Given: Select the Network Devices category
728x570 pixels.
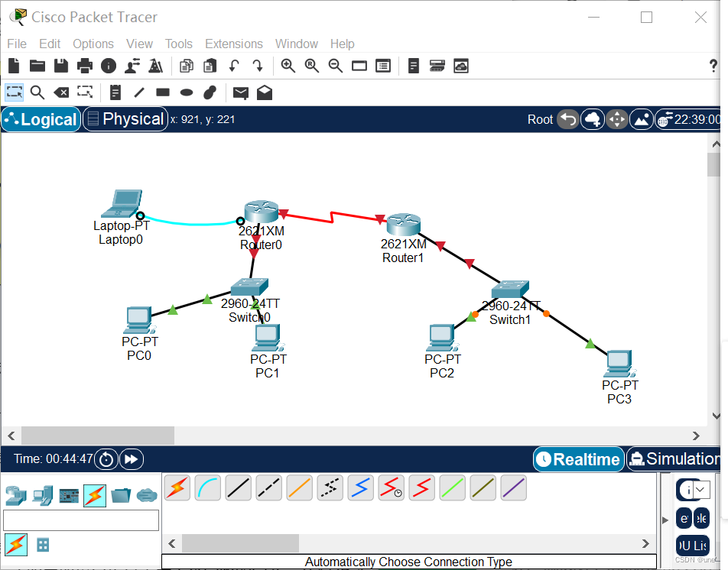Looking at the screenshot, I should pos(16,495).
